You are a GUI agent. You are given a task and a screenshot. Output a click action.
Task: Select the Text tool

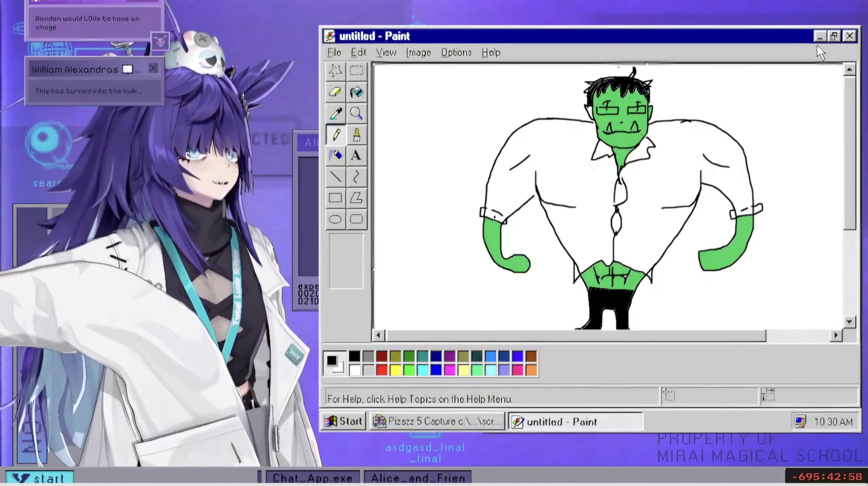pos(356,156)
